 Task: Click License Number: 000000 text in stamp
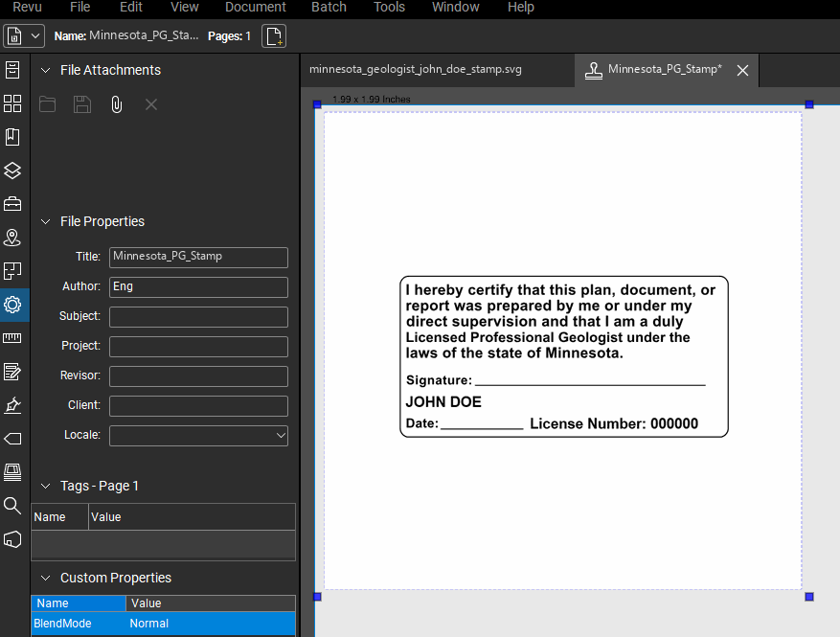614,423
